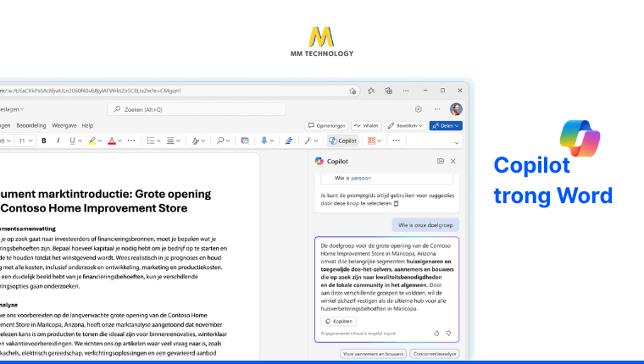This screenshot has width=644, height=364.
Task: Click 'Wie is onze doelgroep' message bubble
Action: [425, 225]
